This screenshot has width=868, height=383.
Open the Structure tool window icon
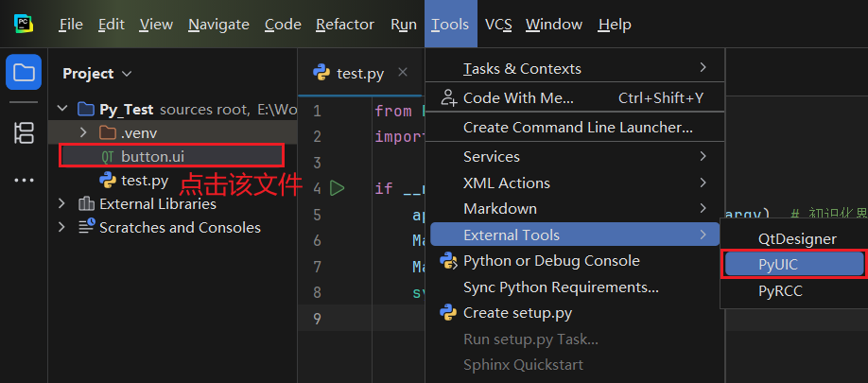coord(24,132)
